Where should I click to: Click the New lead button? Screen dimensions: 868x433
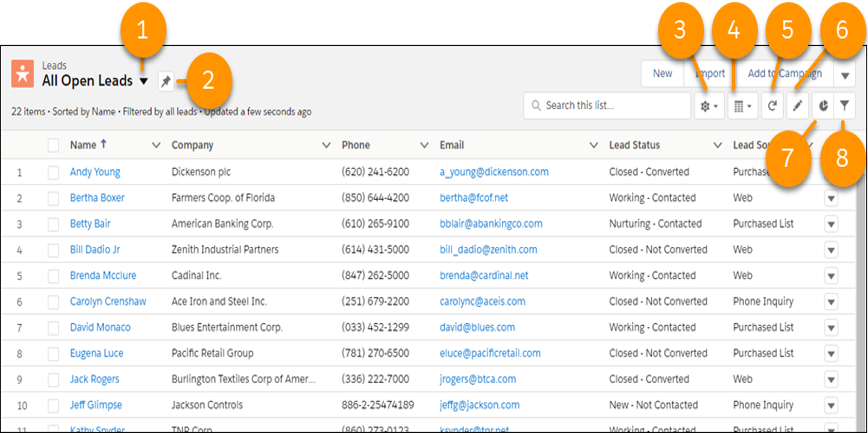click(663, 74)
